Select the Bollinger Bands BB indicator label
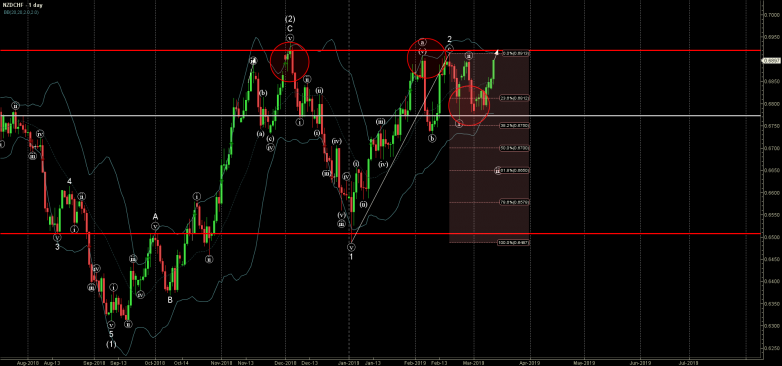Image resolution: width=782 pixels, height=366 pixels. pos(20,11)
